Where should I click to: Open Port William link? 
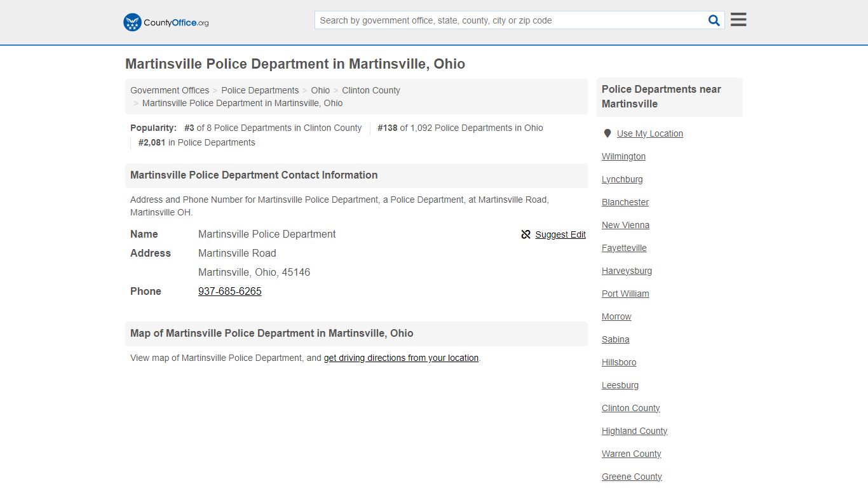pos(625,294)
